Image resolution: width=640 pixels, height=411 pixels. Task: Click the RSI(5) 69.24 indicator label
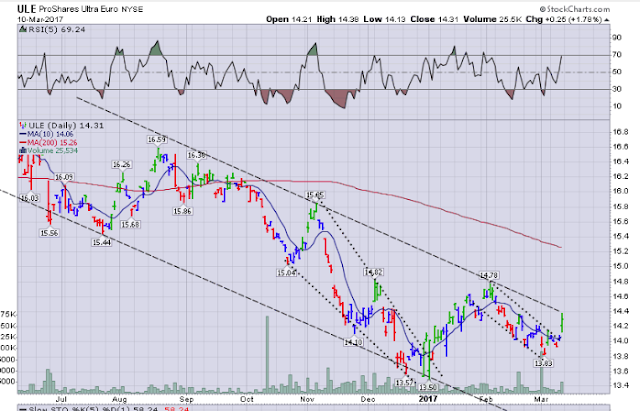[55, 29]
